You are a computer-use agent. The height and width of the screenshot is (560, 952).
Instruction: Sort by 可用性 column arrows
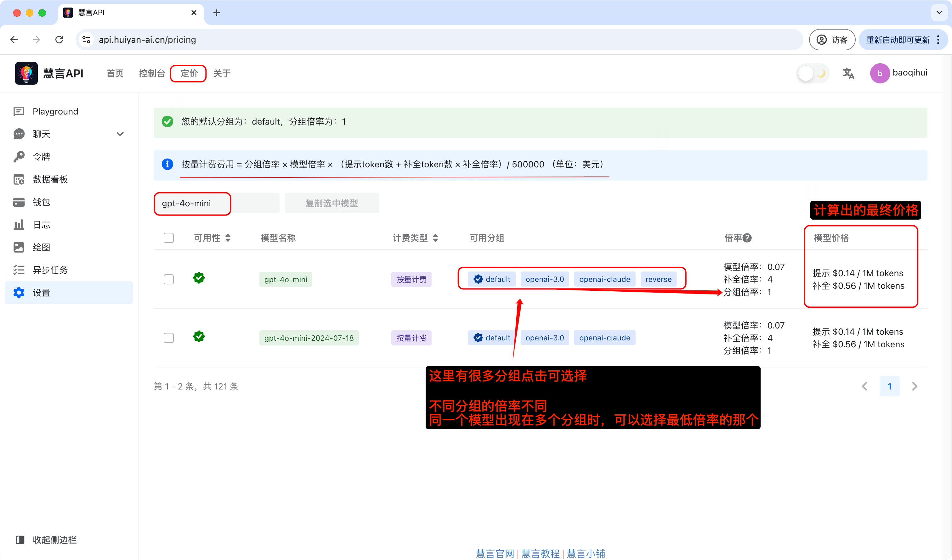[228, 238]
